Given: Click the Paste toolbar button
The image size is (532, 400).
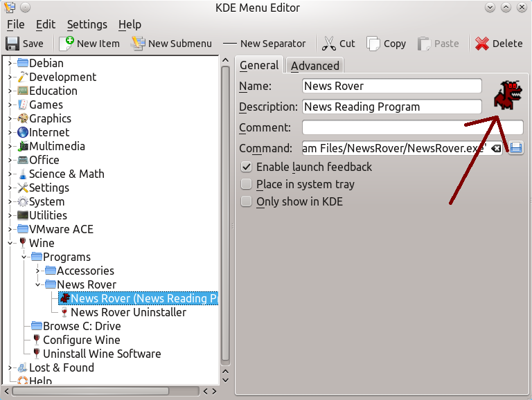Looking at the screenshot, I should [x=438, y=44].
